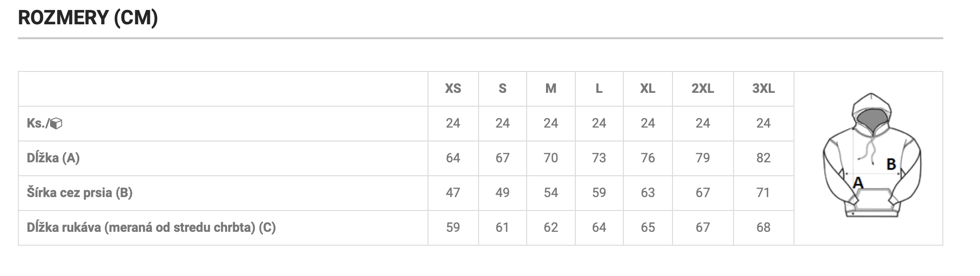The height and width of the screenshot is (276, 980).
Task: Click the length value 73 for L
Action: click(x=599, y=158)
